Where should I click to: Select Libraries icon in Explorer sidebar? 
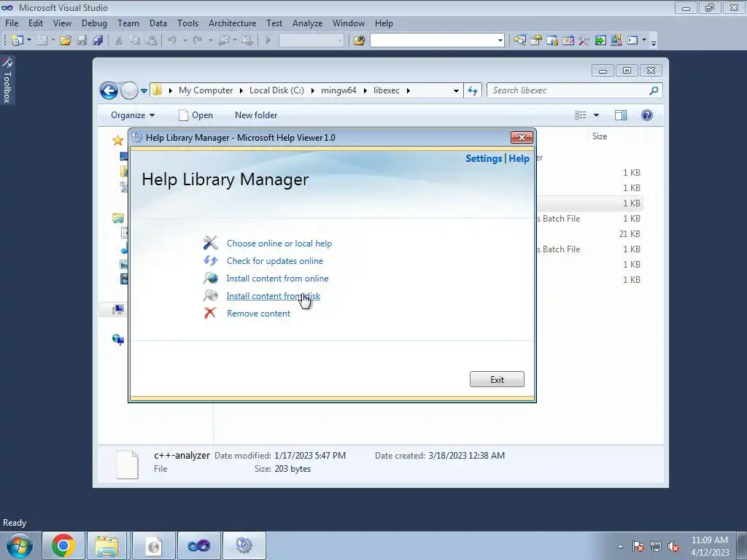pyautogui.click(x=117, y=218)
